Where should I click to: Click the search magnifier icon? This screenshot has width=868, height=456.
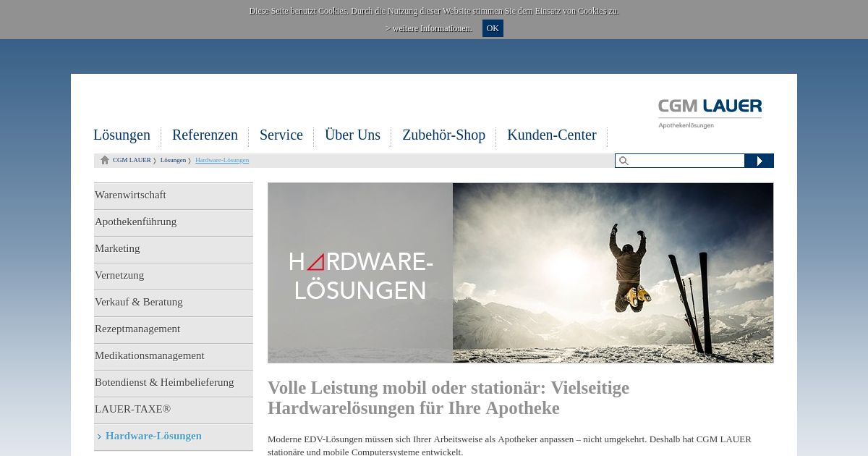tap(624, 161)
